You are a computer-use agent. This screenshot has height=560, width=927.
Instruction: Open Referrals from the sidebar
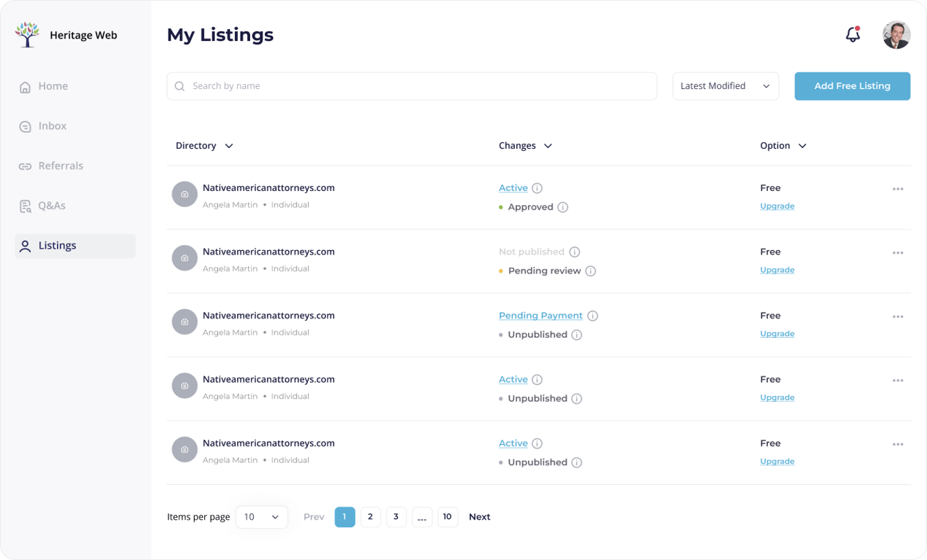point(61,166)
